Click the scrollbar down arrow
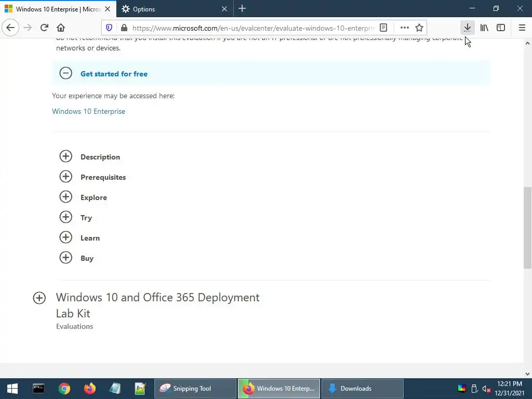532x399 pixels. [x=528, y=374]
